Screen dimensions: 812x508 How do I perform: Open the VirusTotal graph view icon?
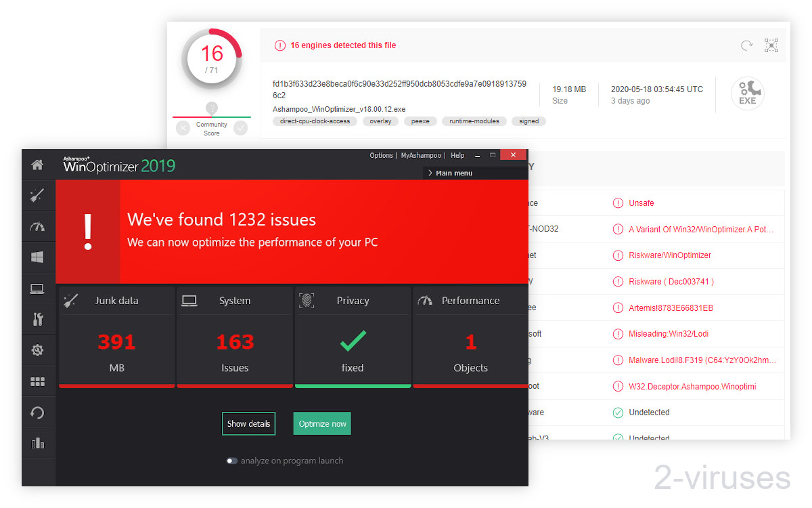[x=771, y=45]
